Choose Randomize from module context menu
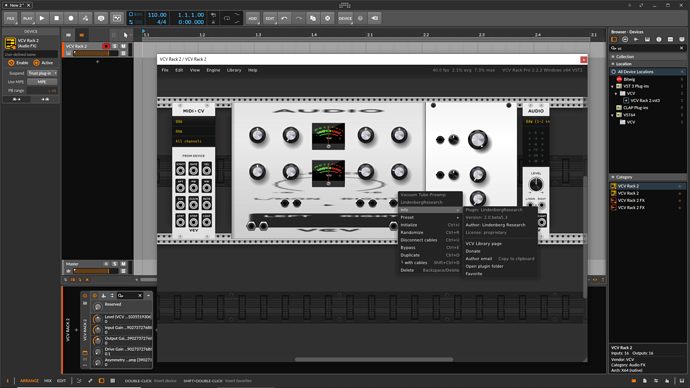 click(430, 232)
